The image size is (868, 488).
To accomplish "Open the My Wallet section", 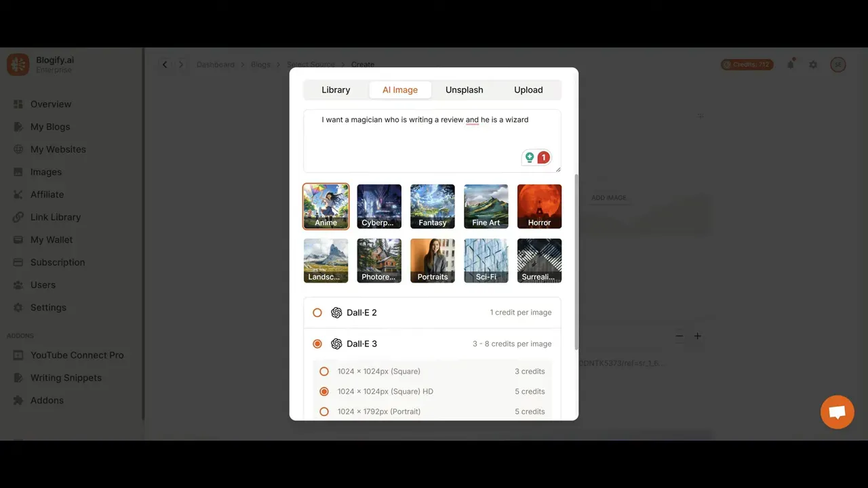I will (x=51, y=239).
